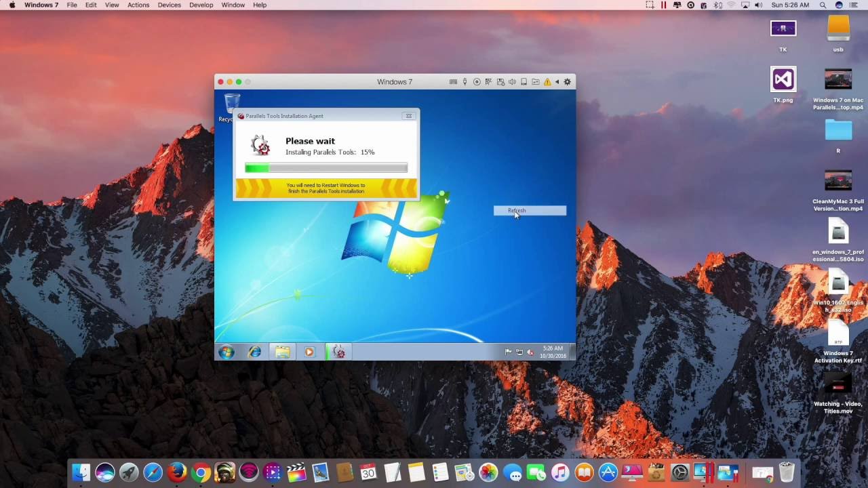Open the Apple menu

tap(12, 5)
